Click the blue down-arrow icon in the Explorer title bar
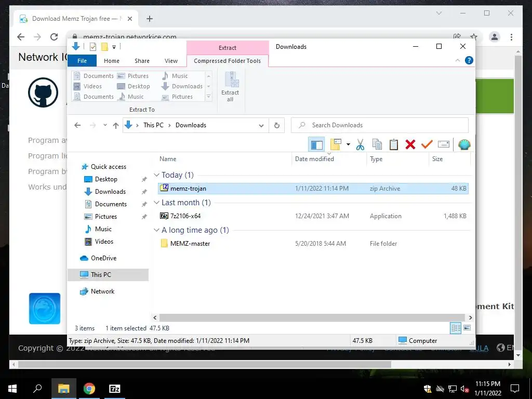532x399 pixels. (76, 46)
